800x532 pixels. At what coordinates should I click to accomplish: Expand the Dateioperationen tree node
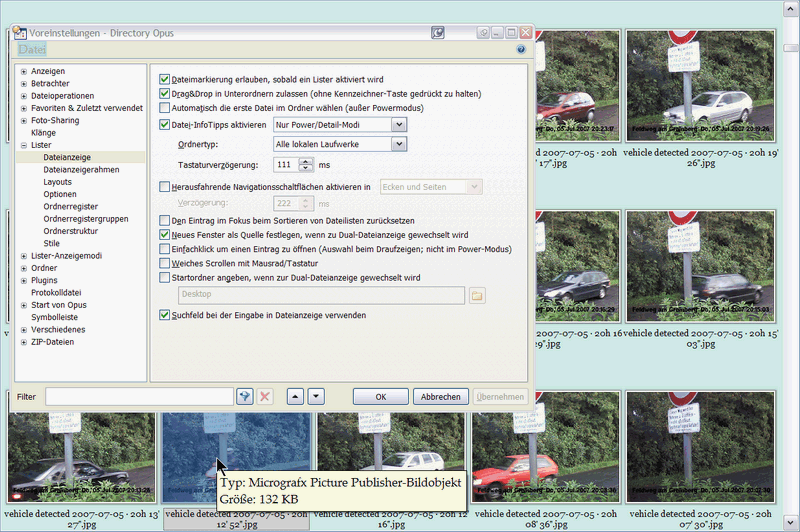tap(24, 96)
